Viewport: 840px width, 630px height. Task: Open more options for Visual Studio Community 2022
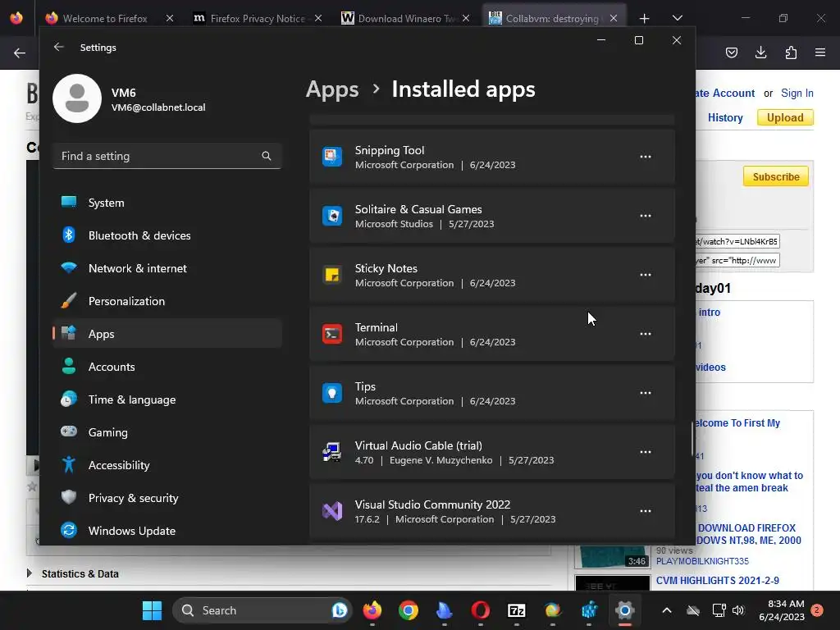click(x=646, y=510)
